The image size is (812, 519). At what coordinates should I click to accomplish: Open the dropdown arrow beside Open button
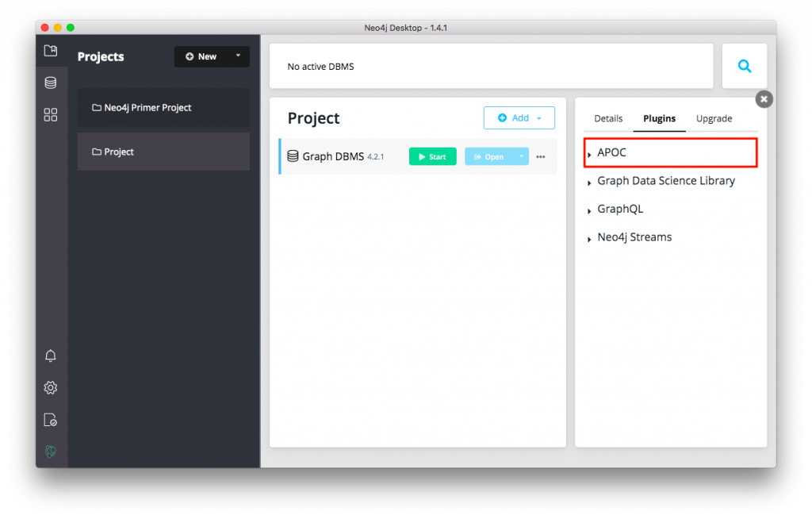tap(522, 157)
